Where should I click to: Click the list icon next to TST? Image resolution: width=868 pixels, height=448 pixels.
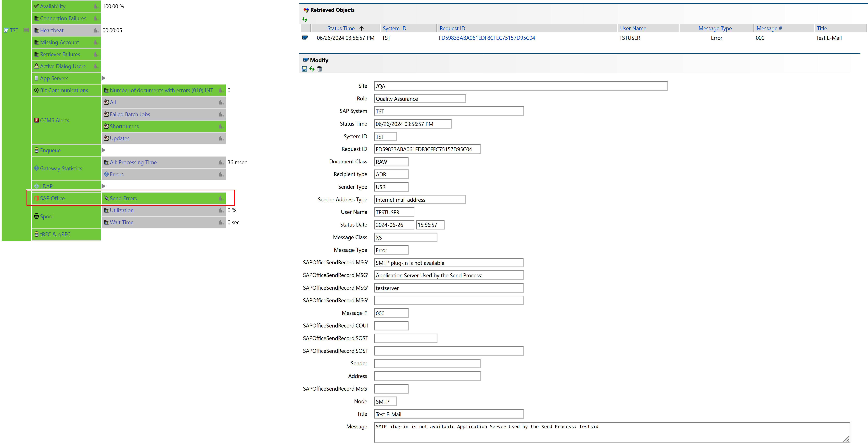pyautogui.click(x=26, y=30)
